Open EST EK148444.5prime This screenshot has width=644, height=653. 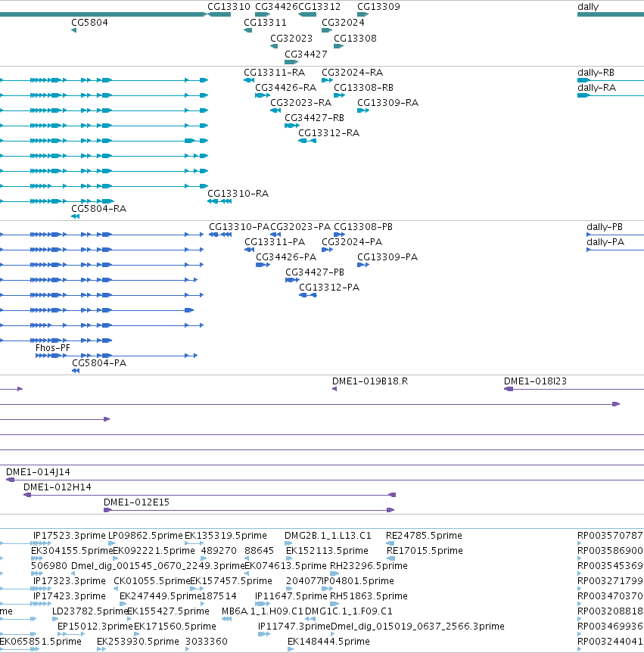click(328, 642)
